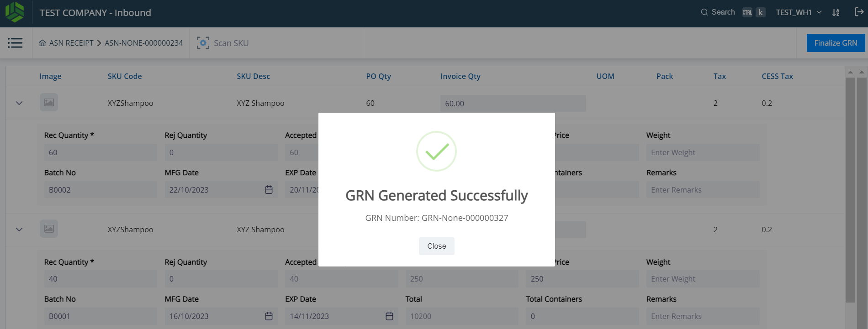868x329 pixels.
Task: Click the Enter Weight field in first row
Action: (x=702, y=152)
